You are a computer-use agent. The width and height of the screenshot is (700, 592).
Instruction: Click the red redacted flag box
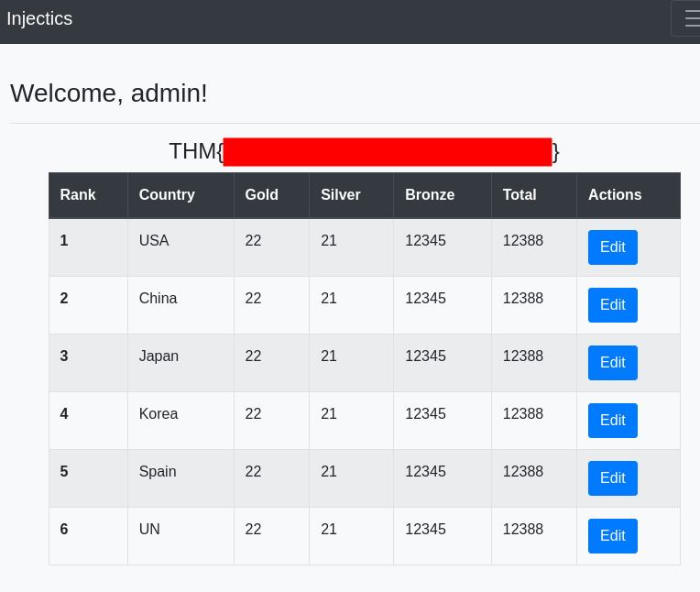click(387, 152)
